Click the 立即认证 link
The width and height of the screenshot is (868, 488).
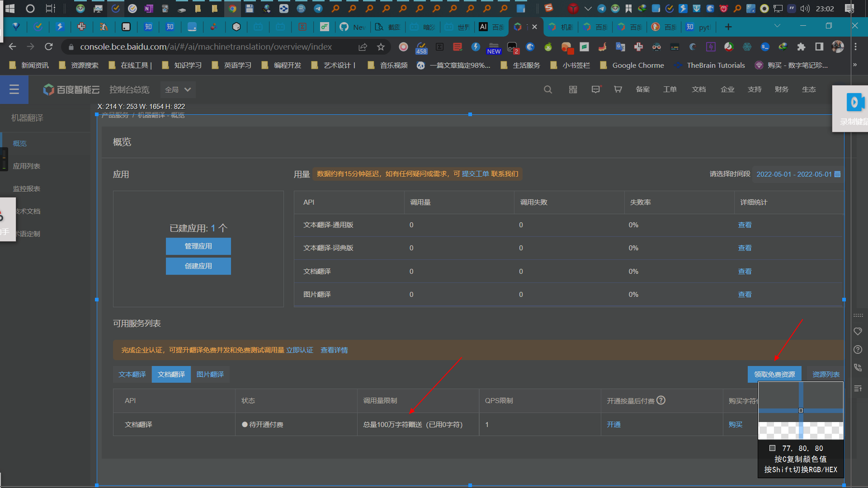[300, 350]
